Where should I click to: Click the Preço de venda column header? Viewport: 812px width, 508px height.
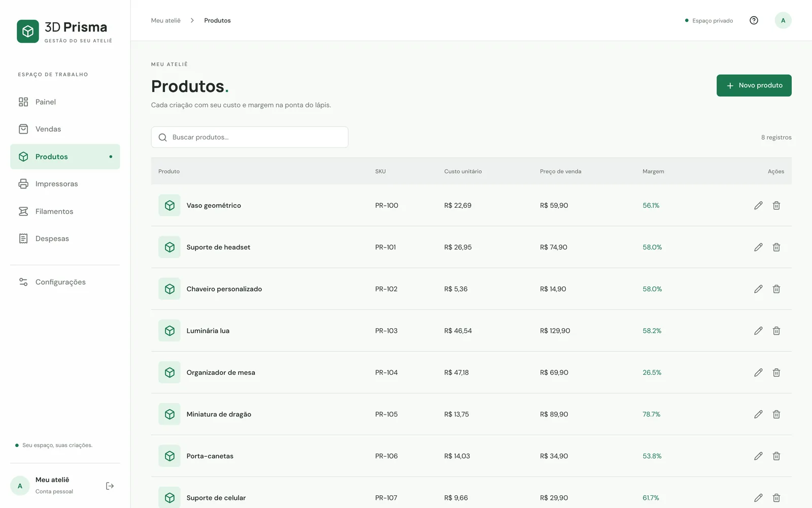point(560,171)
